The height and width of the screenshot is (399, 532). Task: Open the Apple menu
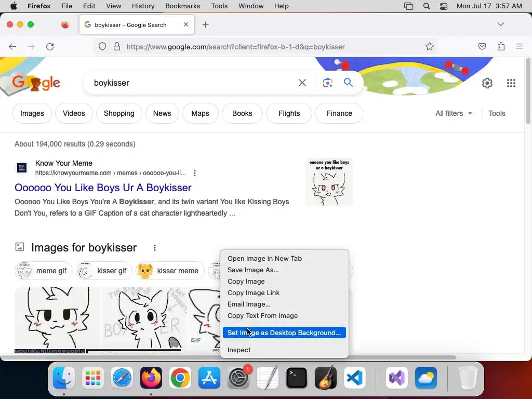coord(14,6)
